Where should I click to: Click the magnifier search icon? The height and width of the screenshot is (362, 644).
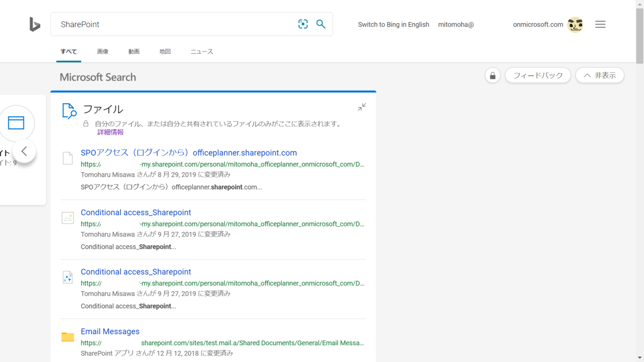321,24
